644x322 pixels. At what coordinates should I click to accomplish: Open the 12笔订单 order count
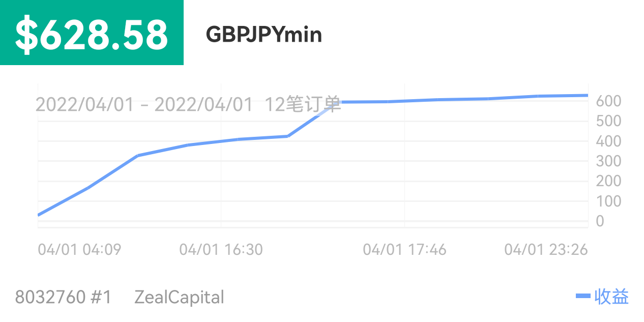point(303,104)
